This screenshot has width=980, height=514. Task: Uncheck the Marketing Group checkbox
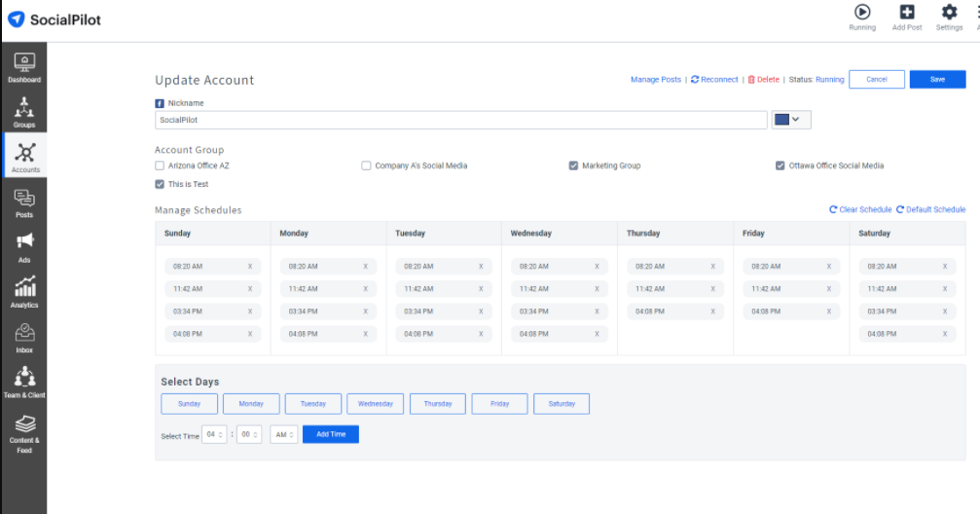coord(573,165)
